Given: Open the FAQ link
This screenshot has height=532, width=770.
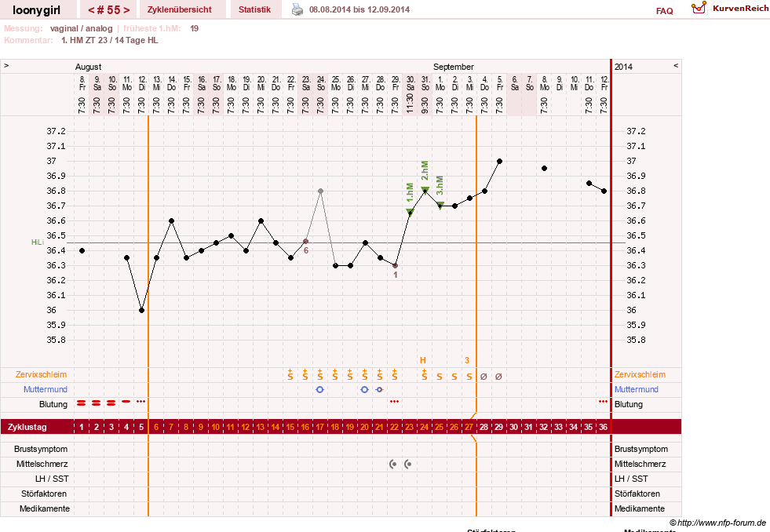Looking at the screenshot, I should coord(664,11).
